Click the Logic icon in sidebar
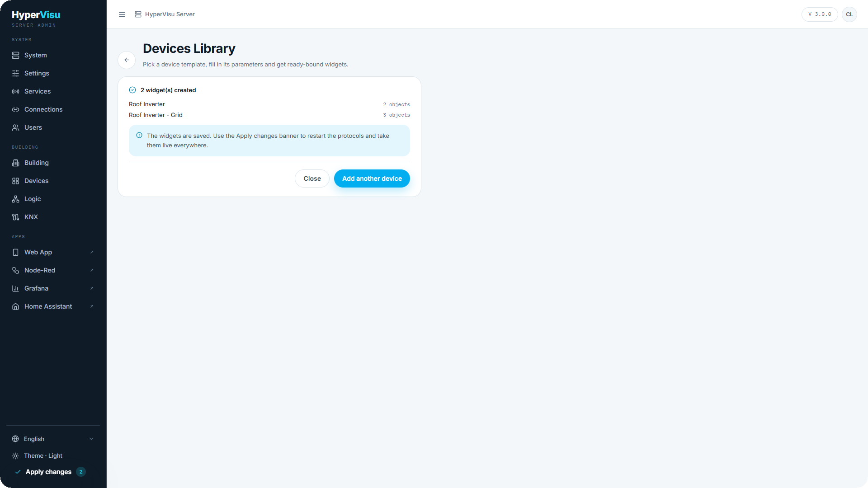Screen dimensions: 868x488 tap(15, 199)
